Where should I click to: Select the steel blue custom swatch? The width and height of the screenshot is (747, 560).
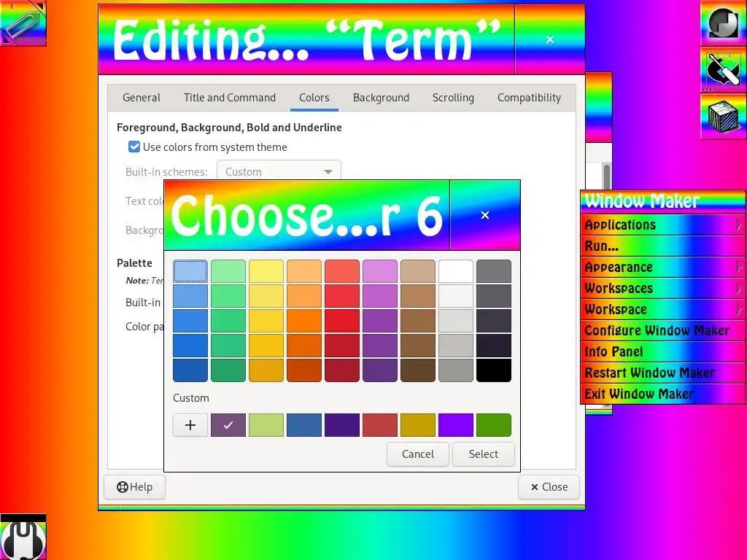point(304,425)
